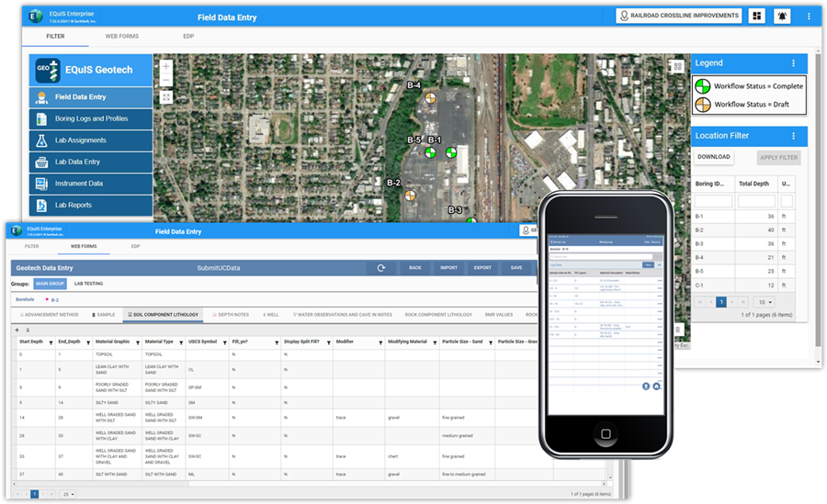Open the USCS Symbol column filter
Viewport: 827px width, 504px height.
pyautogui.click(x=224, y=342)
